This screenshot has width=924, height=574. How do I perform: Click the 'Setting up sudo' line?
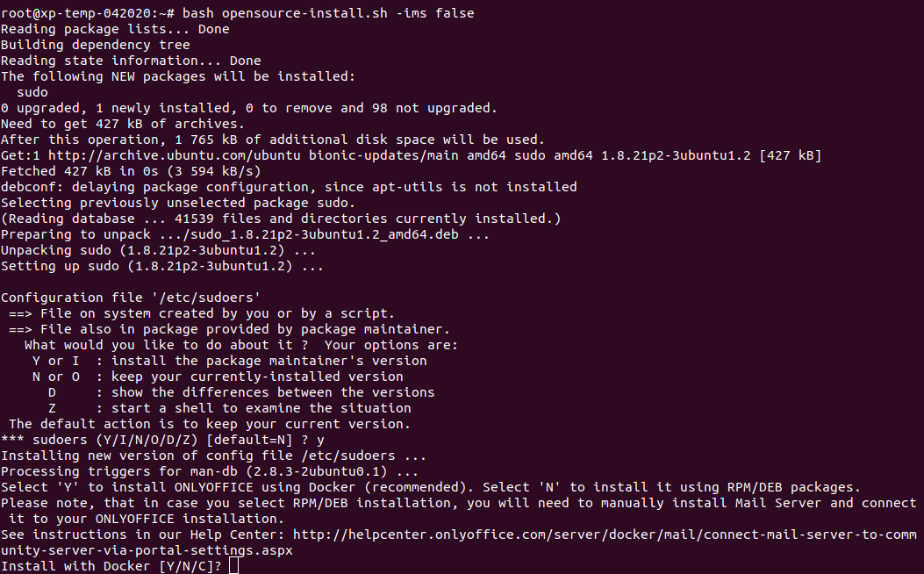162,266
